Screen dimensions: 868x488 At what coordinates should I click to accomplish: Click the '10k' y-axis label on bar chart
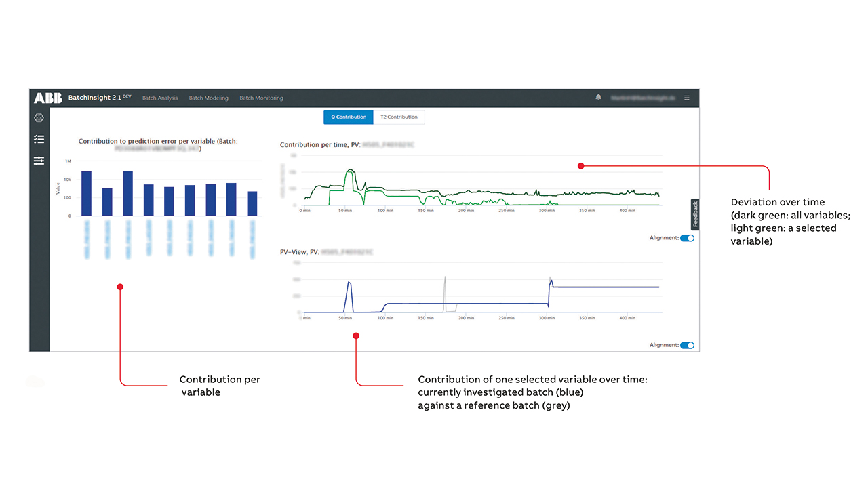point(67,180)
